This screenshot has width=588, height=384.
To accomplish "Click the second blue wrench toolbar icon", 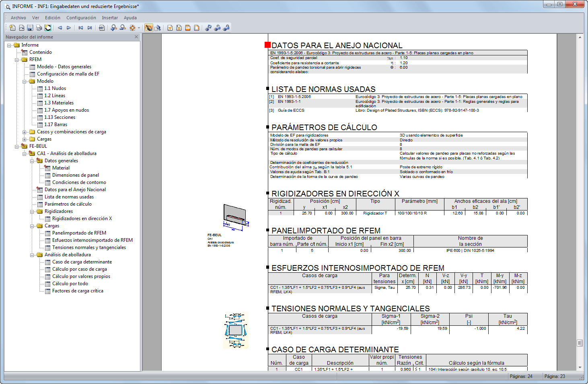I will point(217,28).
